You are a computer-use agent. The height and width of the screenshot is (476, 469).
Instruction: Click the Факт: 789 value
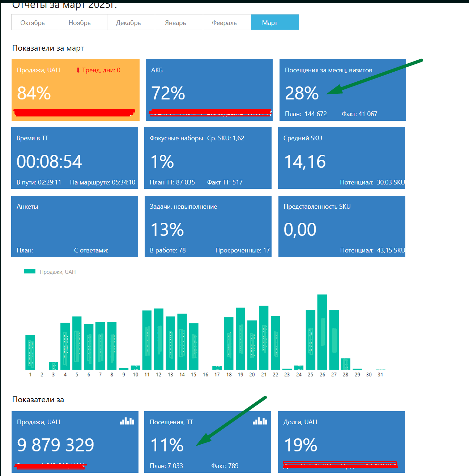[225, 466]
